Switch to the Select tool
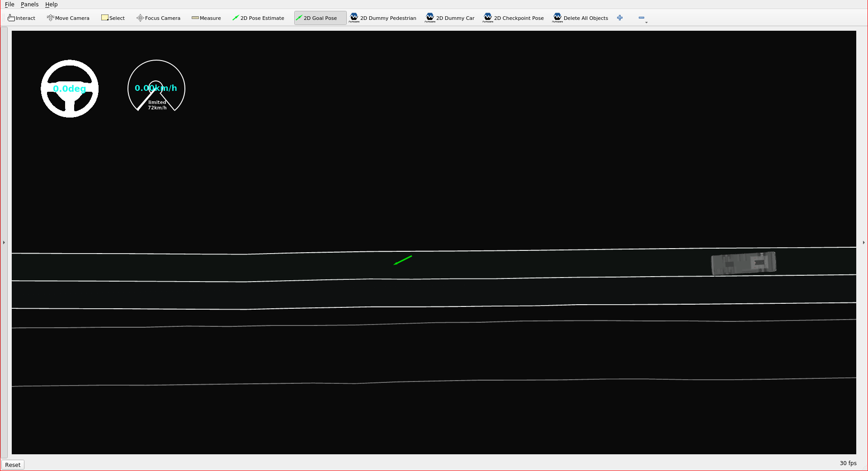The width and height of the screenshot is (868, 471). (x=113, y=18)
